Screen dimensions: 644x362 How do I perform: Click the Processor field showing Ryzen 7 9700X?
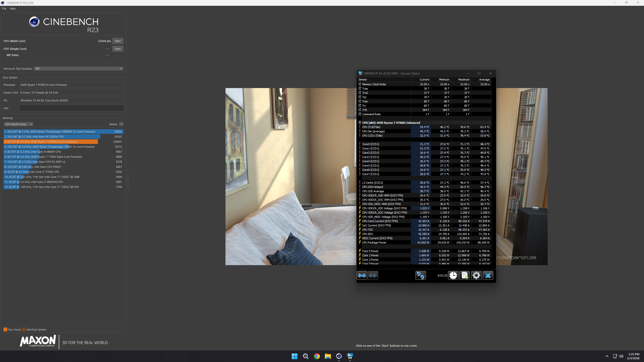(x=71, y=85)
